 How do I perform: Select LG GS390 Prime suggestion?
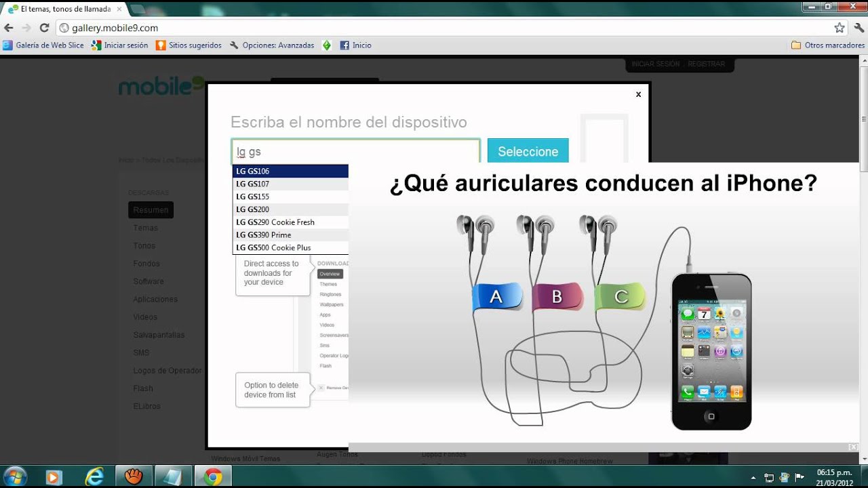290,235
